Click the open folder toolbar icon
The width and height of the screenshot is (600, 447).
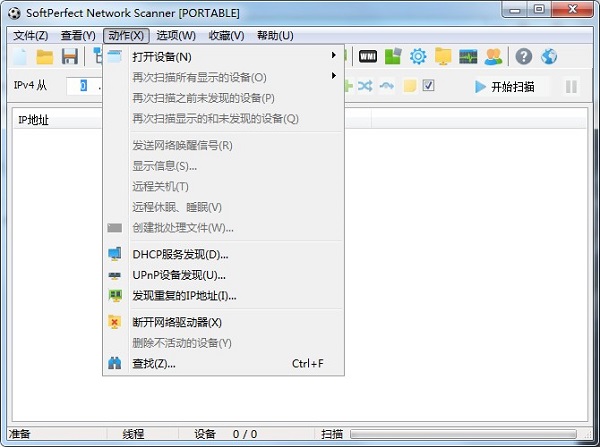(x=45, y=57)
